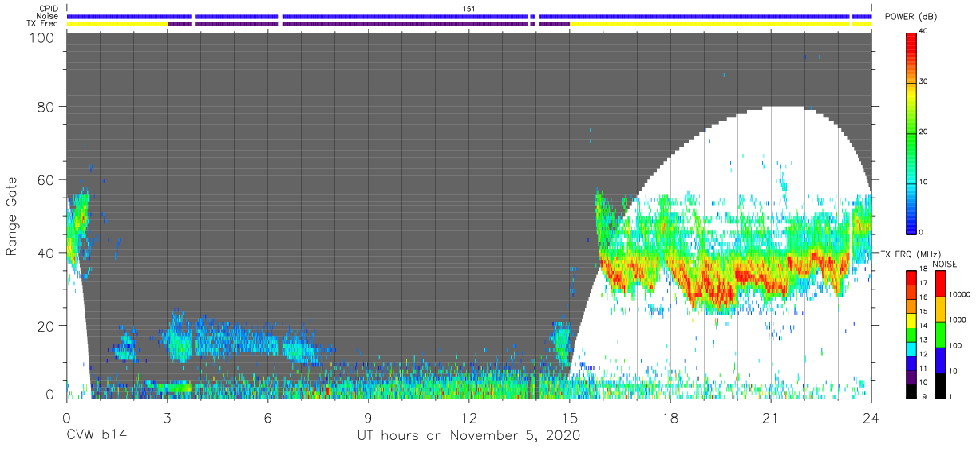
Task: Click the '100' range gate axis label
Action: click(42, 37)
